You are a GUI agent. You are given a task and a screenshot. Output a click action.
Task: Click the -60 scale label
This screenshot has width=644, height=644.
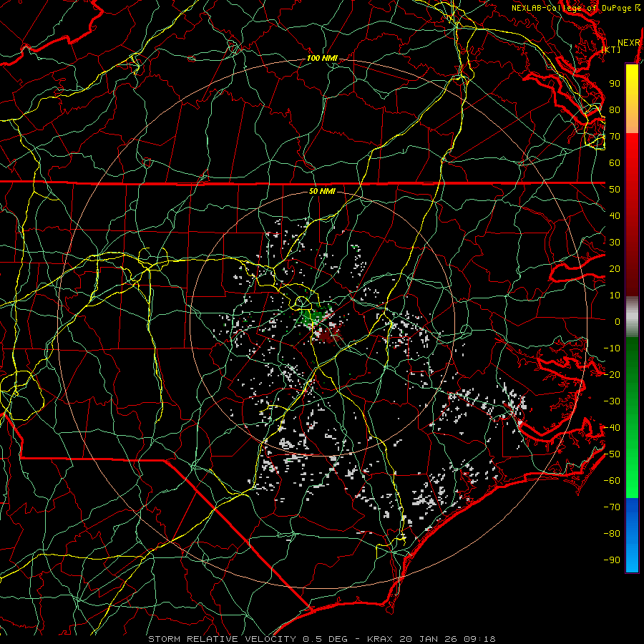pyautogui.click(x=612, y=481)
